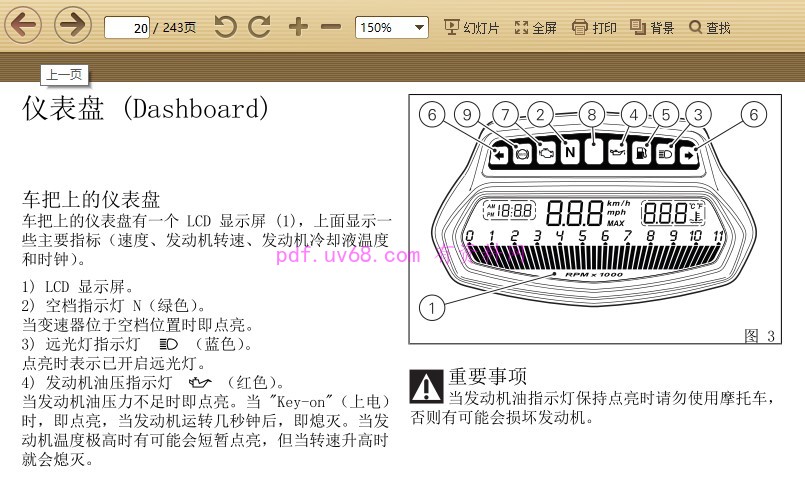Enter fullscreen view (全屏)
The height and width of the screenshot is (504, 805).
pos(536,28)
